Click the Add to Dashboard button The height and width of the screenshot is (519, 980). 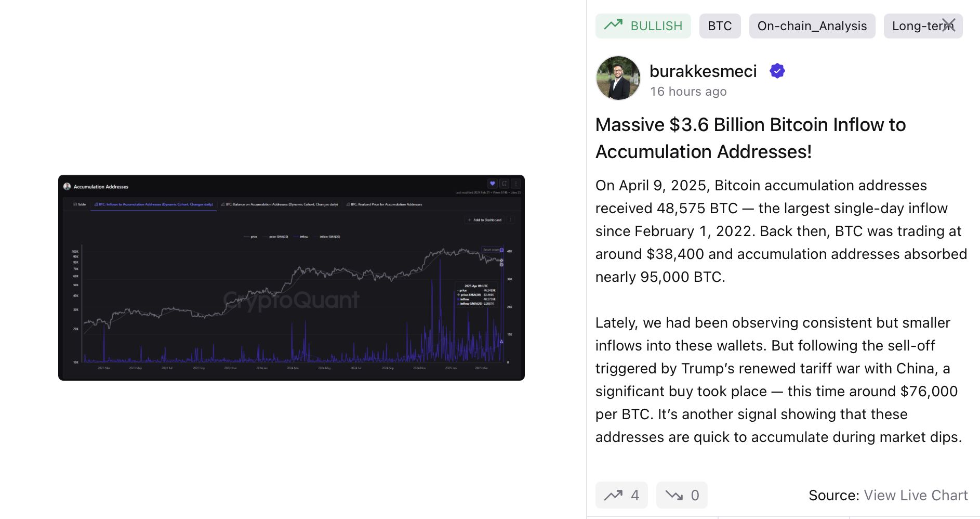coord(484,220)
